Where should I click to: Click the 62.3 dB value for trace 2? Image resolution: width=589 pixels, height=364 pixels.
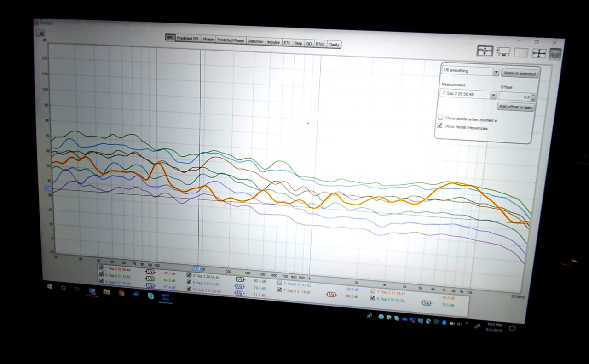(x=260, y=281)
